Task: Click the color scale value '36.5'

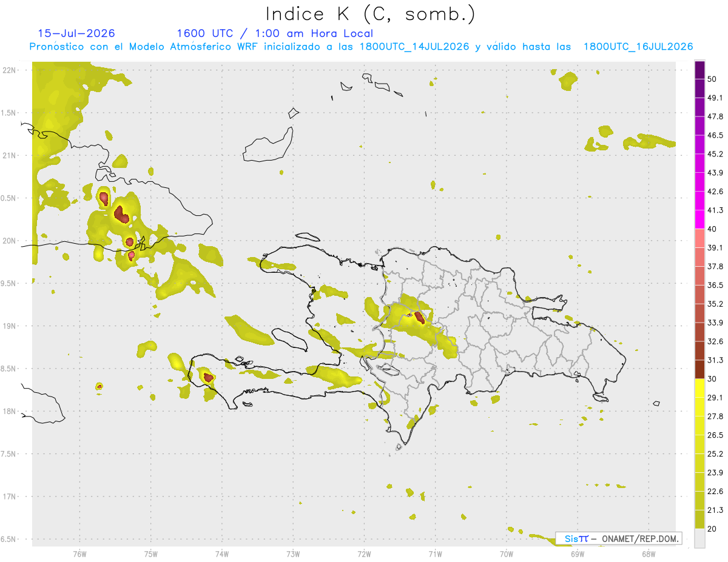Action: tap(715, 285)
